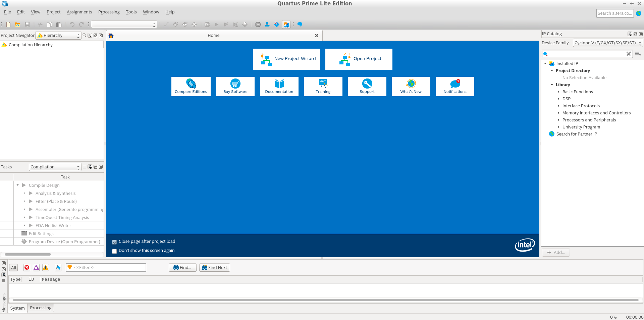The height and width of the screenshot is (320, 644).
Task: Open the Device Family dropdown
Action: [607, 43]
